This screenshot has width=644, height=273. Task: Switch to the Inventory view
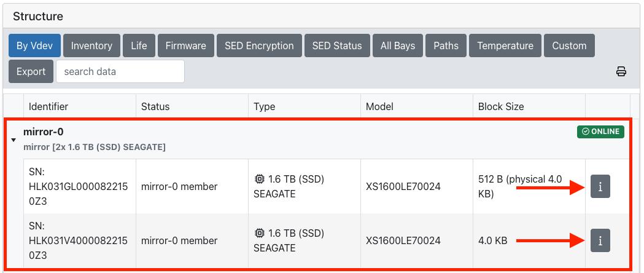tap(91, 45)
